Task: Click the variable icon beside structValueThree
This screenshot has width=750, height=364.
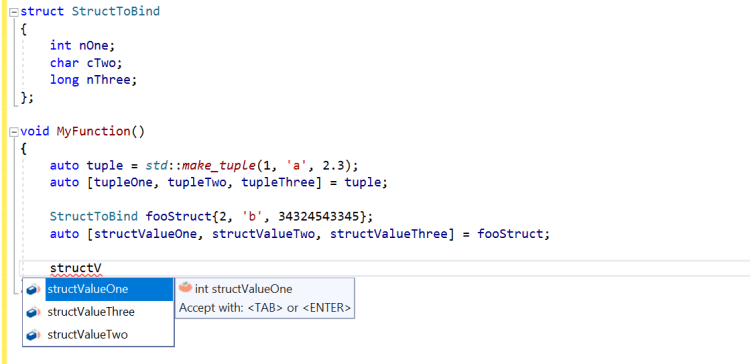Action: (x=33, y=312)
